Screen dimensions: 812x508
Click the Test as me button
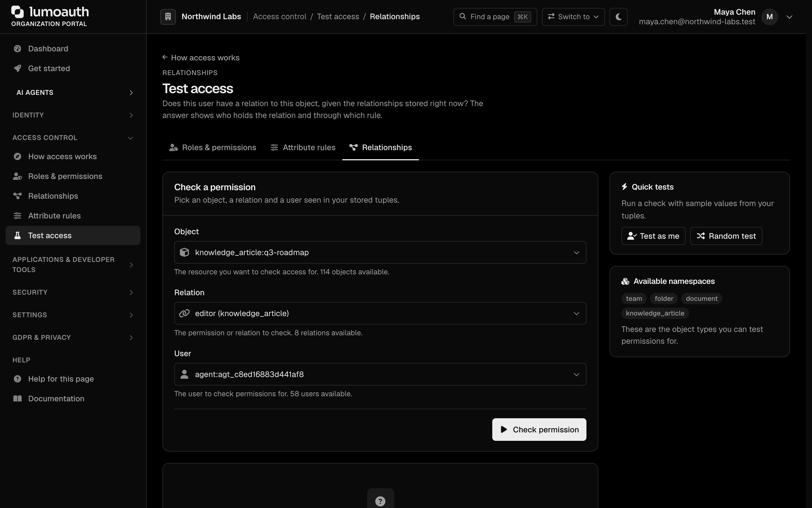653,236
